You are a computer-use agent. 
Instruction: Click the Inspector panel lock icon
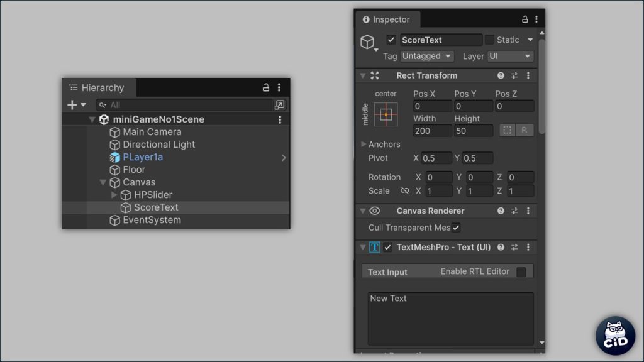pyautogui.click(x=525, y=19)
